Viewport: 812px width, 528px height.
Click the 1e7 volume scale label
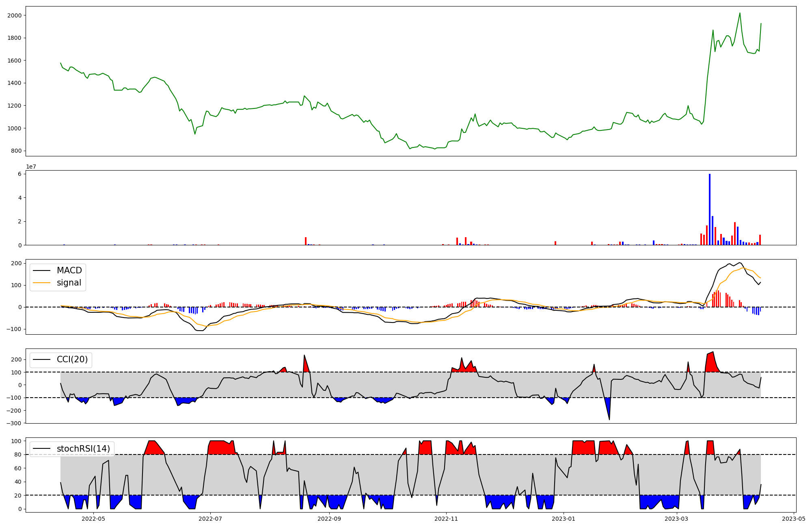pos(31,167)
